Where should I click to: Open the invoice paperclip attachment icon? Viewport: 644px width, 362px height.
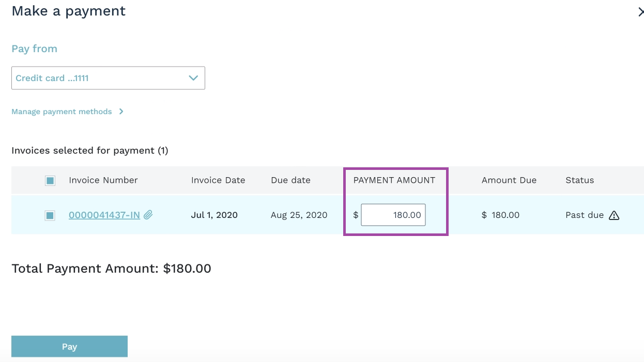[148, 215]
